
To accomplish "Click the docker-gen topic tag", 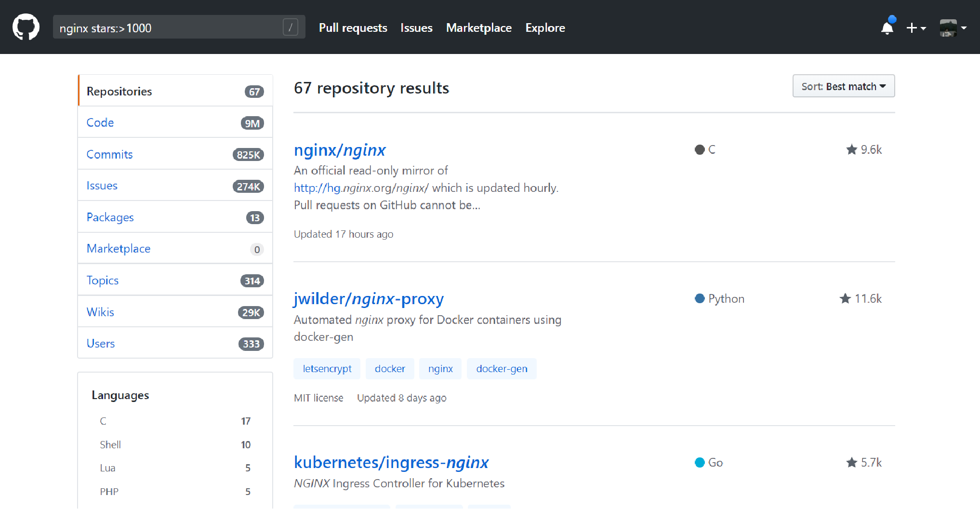I will coord(502,369).
